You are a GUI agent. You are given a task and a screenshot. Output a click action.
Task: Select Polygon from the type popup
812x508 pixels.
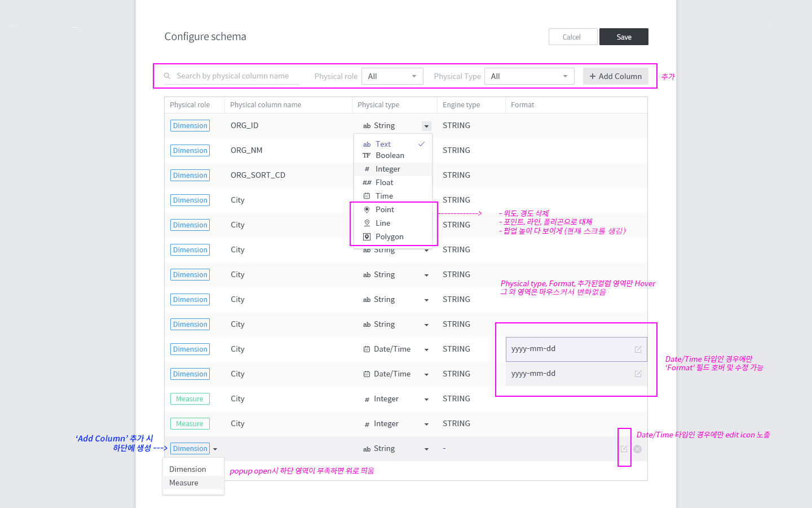pyautogui.click(x=393, y=237)
